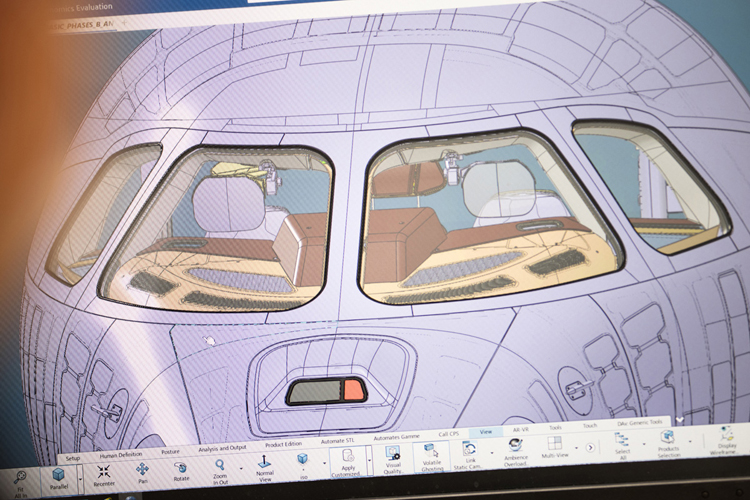Viewport: 750px width, 500px height.
Task: Switch to the Product Edition tab
Action: [x=283, y=444]
